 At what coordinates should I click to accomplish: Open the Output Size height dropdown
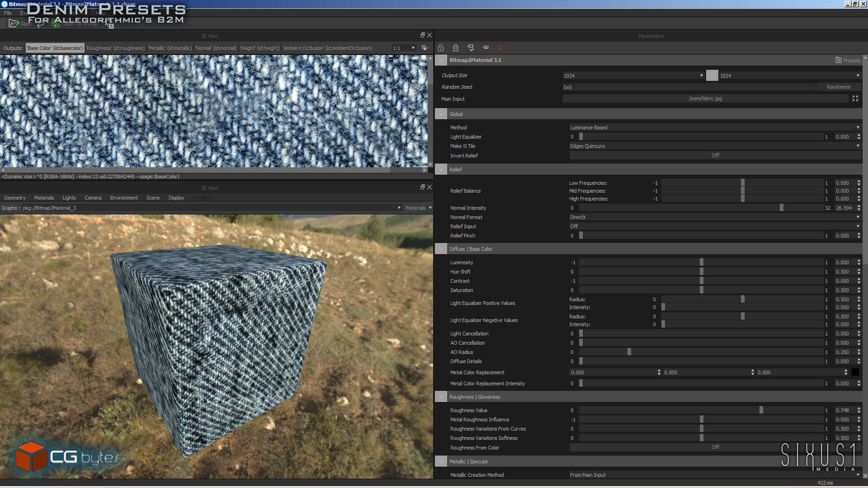click(790, 75)
